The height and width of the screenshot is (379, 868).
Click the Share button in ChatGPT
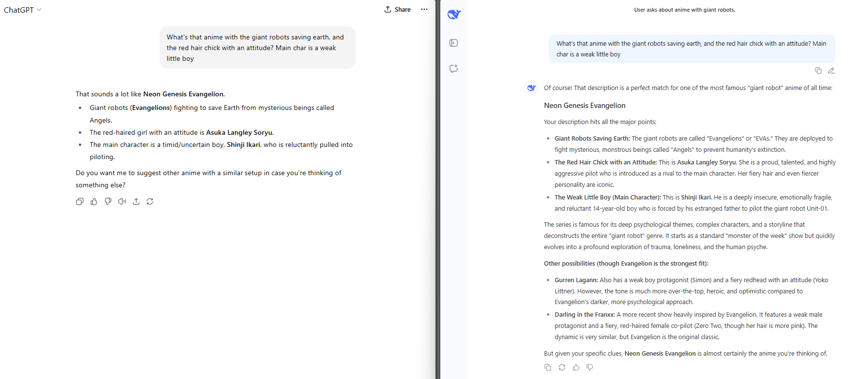click(398, 9)
